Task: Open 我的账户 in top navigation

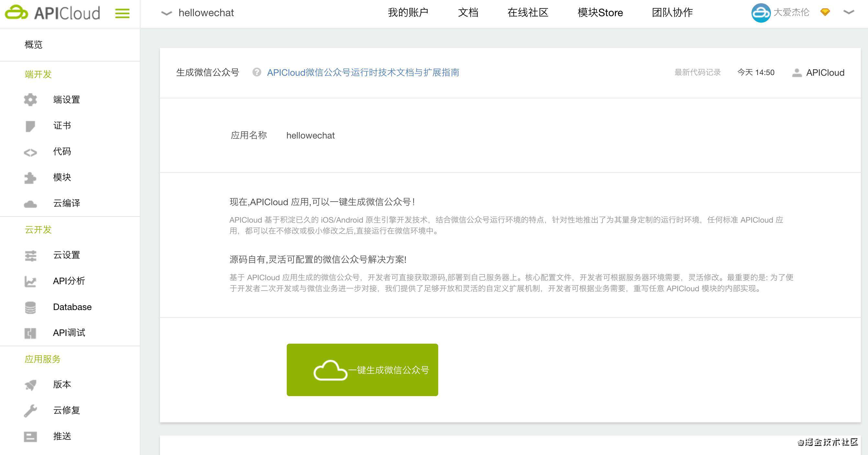Action: [408, 13]
